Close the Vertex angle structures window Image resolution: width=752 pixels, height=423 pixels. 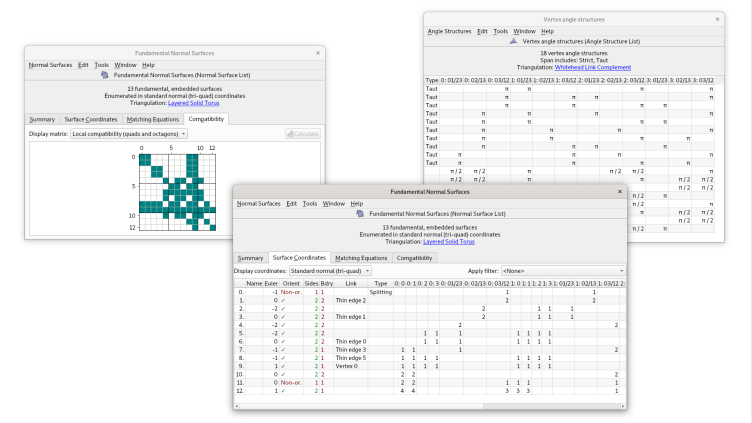point(717,18)
